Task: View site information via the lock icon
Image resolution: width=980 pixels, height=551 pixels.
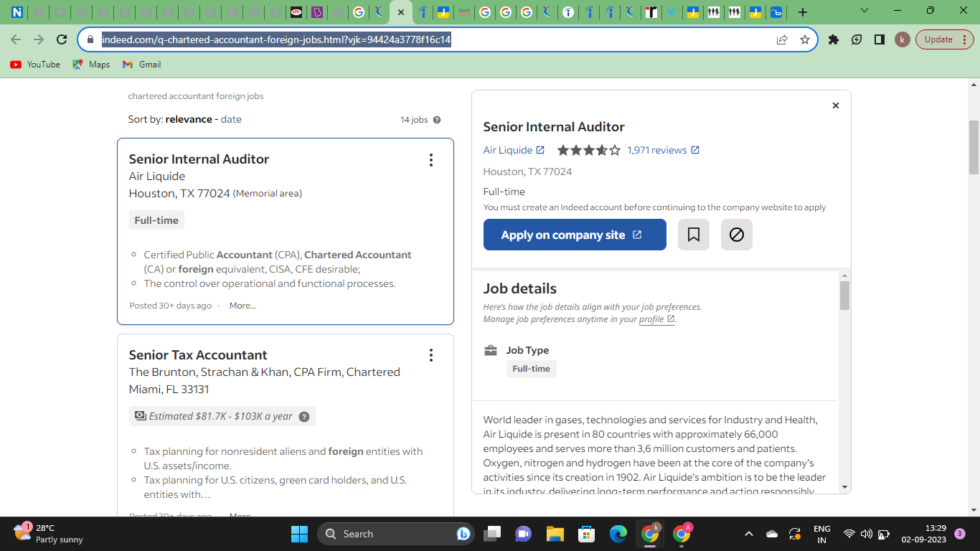Action: [90, 39]
